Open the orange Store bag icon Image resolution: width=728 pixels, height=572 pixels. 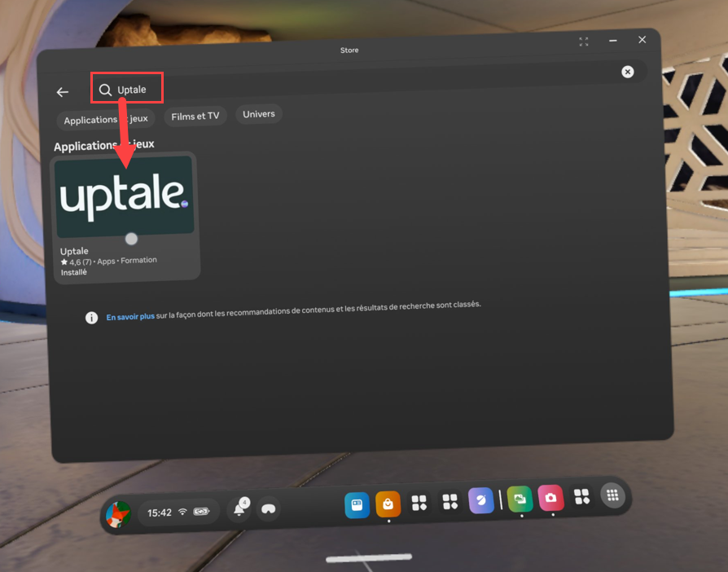click(388, 504)
